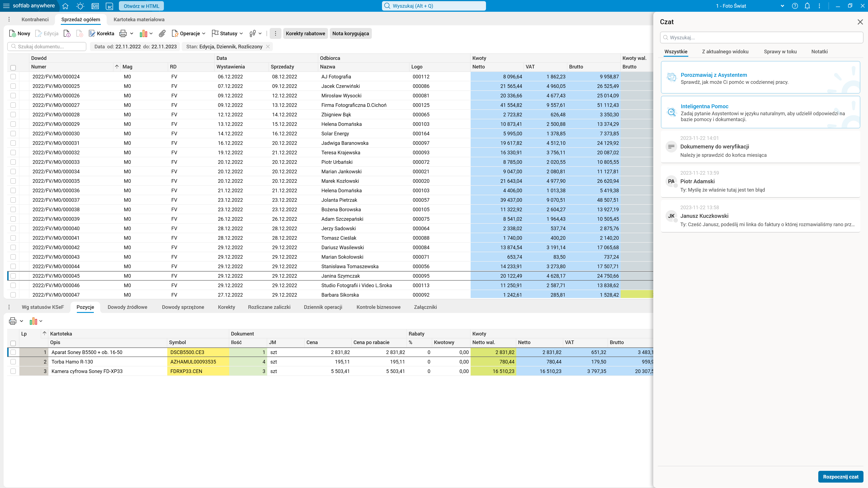The width and height of the screenshot is (868, 488).
Task: Click the hamburger menu icon
Action: pyautogui.click(x=6, y=6)
